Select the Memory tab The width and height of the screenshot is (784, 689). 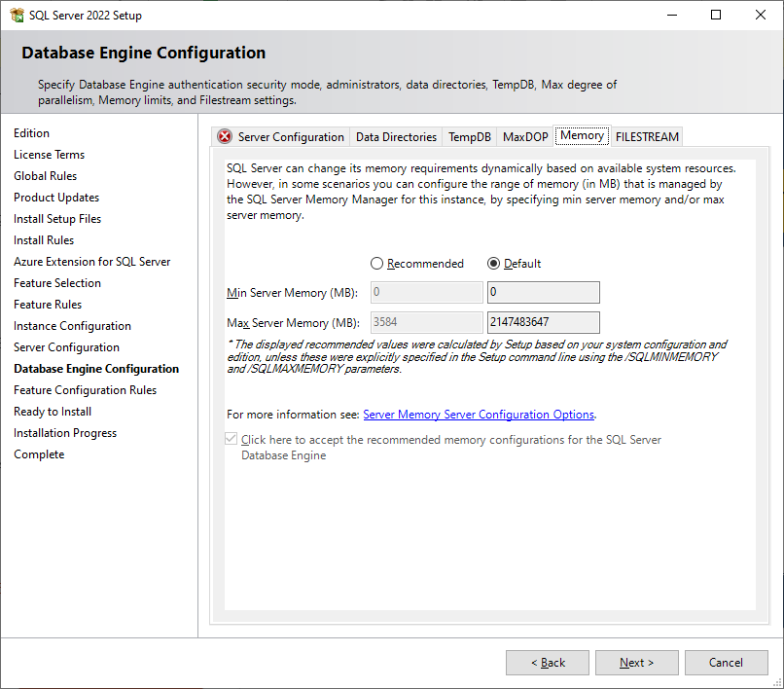(x=582, y=136)
